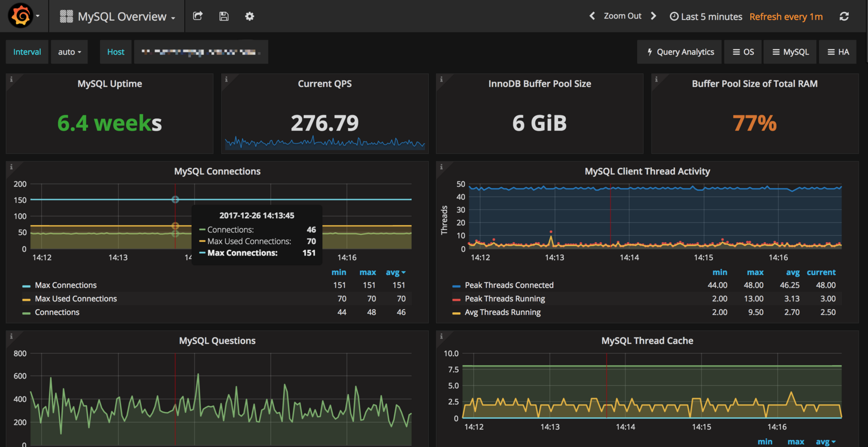
Task: Open Buffer Pool Size of Total RAM info icon
Action: point(656,79)
